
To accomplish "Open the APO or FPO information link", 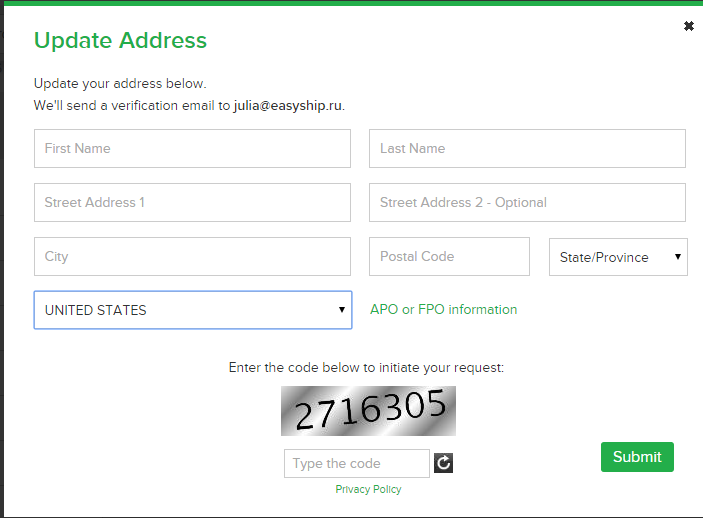I will coord(443,309).
